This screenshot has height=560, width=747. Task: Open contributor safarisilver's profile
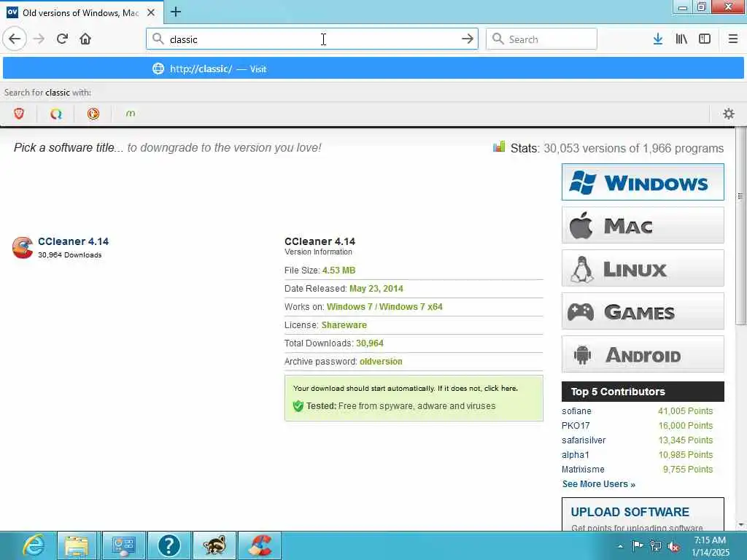(584, 440)
